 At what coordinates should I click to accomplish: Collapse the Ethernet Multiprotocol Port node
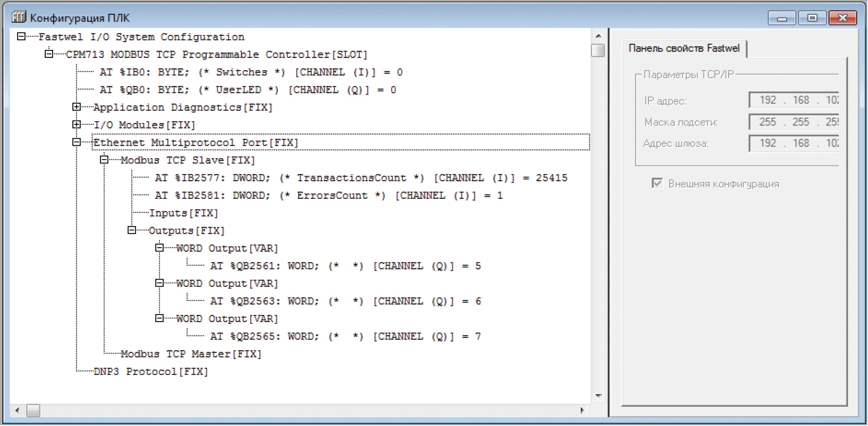pos(76,142)
